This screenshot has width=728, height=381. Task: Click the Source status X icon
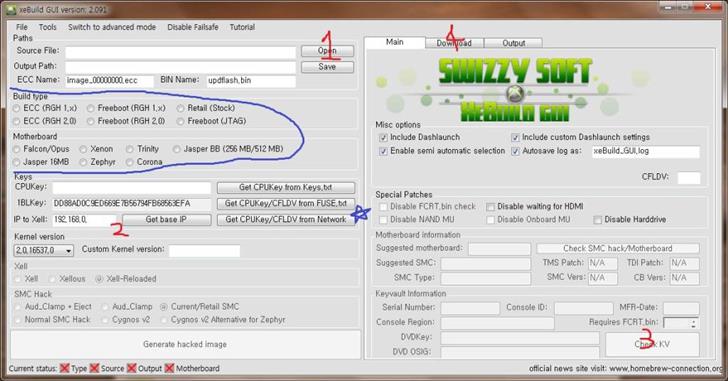pyautogui.click(x=94, y=368)
